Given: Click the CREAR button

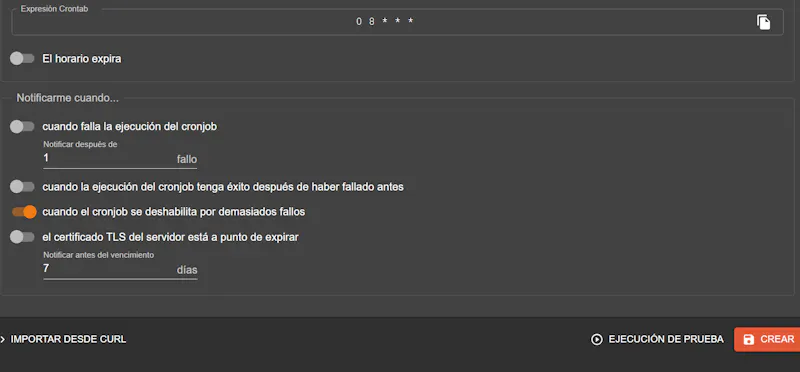Looking at the screenshot, I should (767, 339).
